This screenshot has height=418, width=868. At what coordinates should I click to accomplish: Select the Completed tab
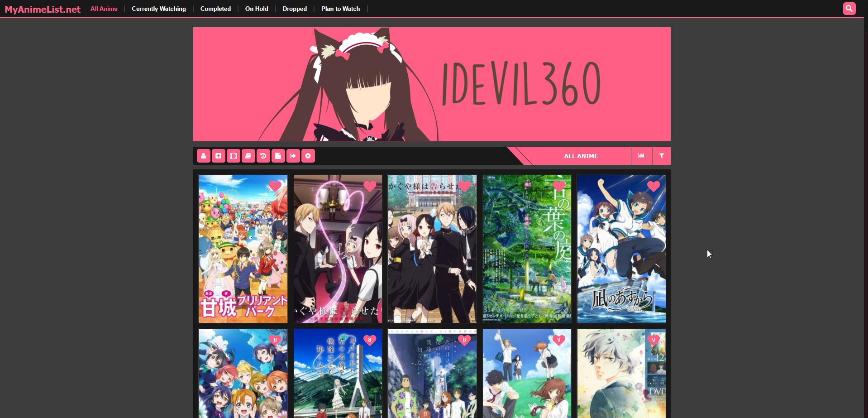coord(215,9)
